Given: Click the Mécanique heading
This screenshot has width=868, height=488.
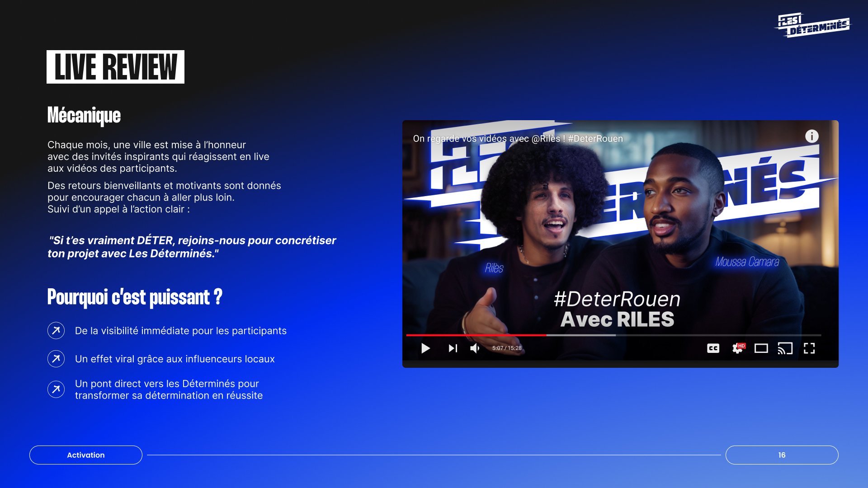Looking at the screenshot, I should (x=84, y=115).
